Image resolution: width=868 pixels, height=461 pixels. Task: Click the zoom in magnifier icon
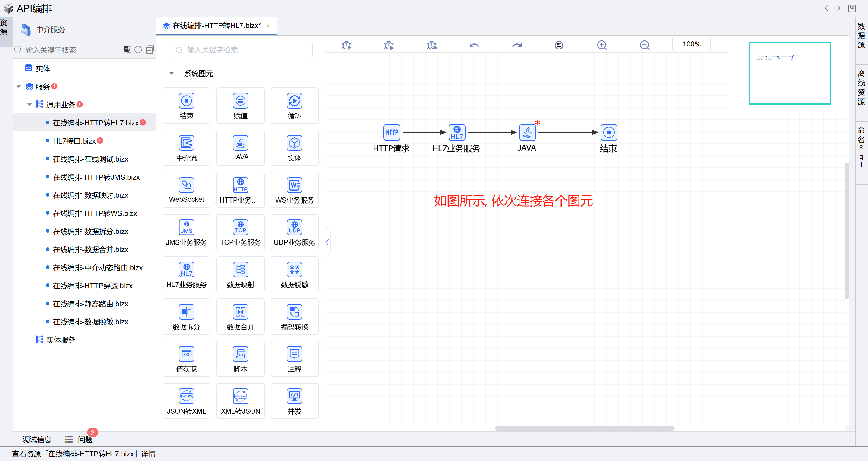(602, 45)
